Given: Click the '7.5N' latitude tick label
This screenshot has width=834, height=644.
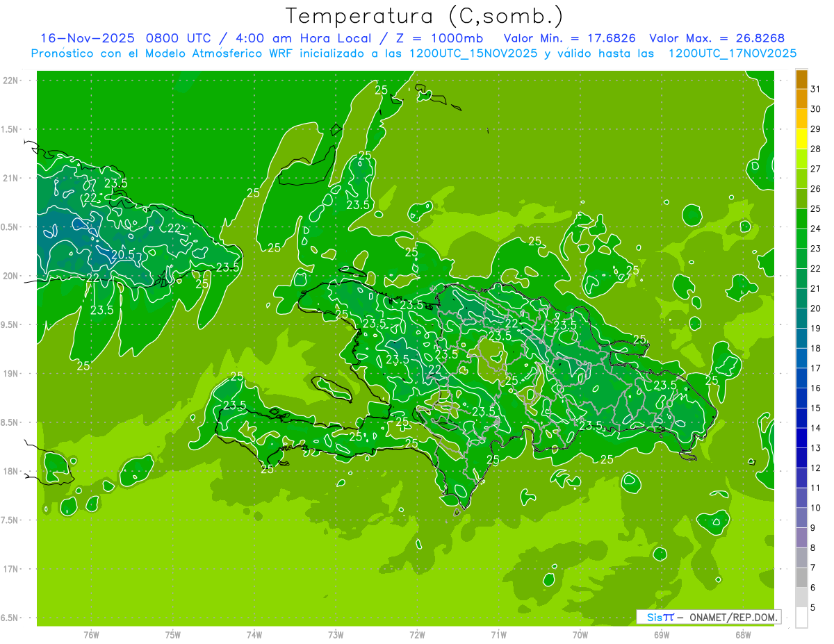Looking at the screenshot, I should (x=10, y=520).
